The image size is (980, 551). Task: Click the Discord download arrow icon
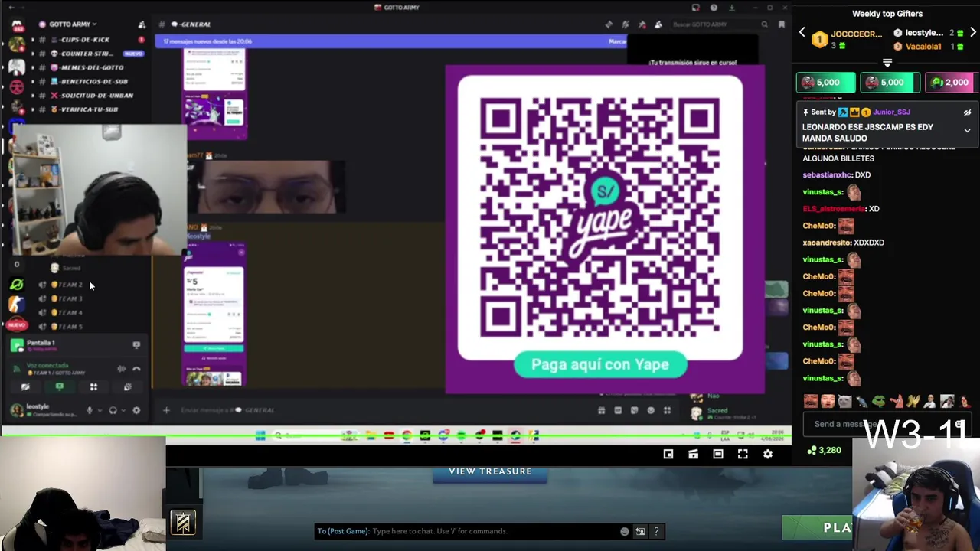point(731,8)
